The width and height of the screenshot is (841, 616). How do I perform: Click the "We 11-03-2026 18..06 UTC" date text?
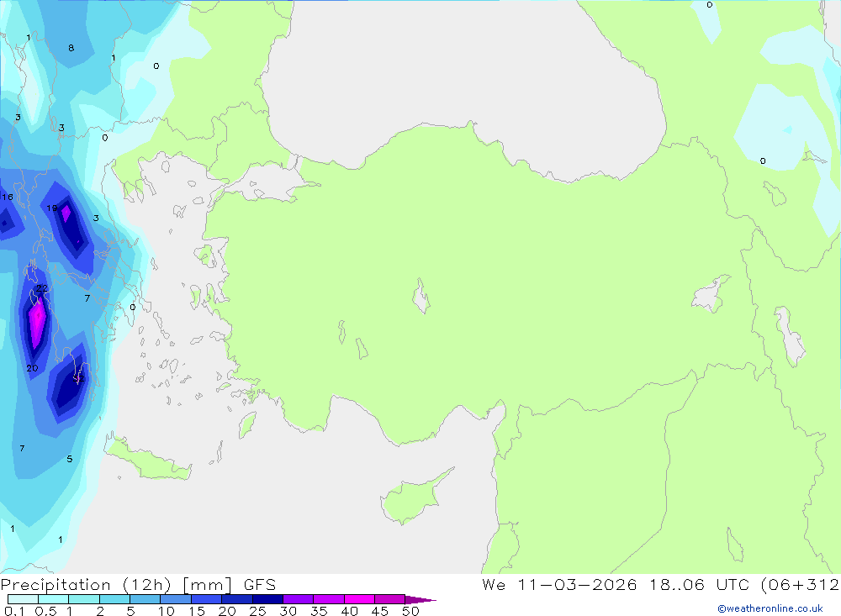pos(616,584)
